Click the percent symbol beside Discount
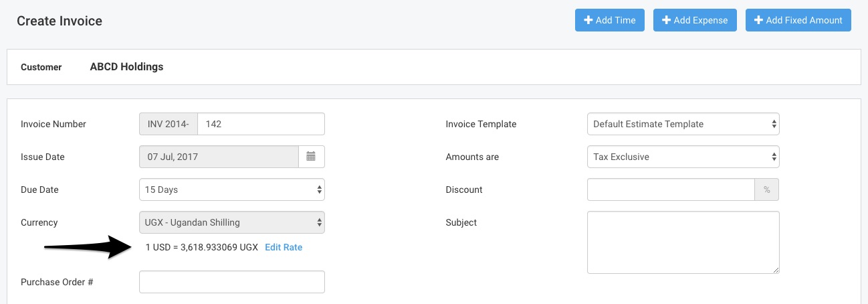Image resolution: width=868 pixels, height=304 pixels. pyautogui.click(x=767, y=189)
